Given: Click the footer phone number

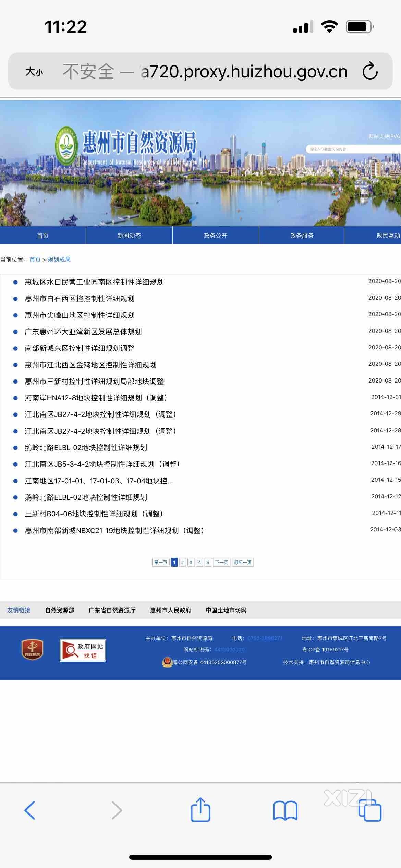Looking at the screenshot, I should 265,638.
